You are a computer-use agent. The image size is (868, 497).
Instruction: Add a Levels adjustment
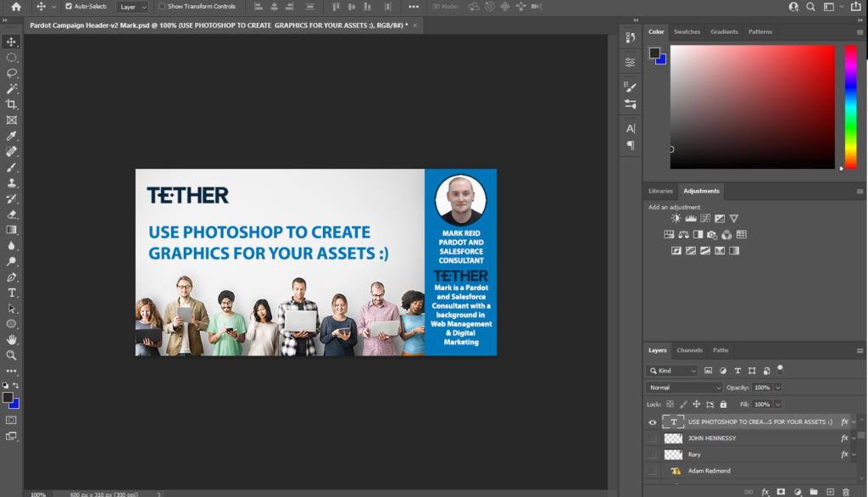pos(691,218)
